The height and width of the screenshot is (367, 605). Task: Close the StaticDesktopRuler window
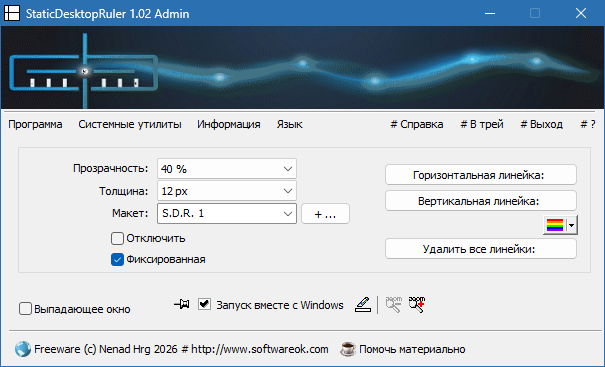[x=581, y=14]
